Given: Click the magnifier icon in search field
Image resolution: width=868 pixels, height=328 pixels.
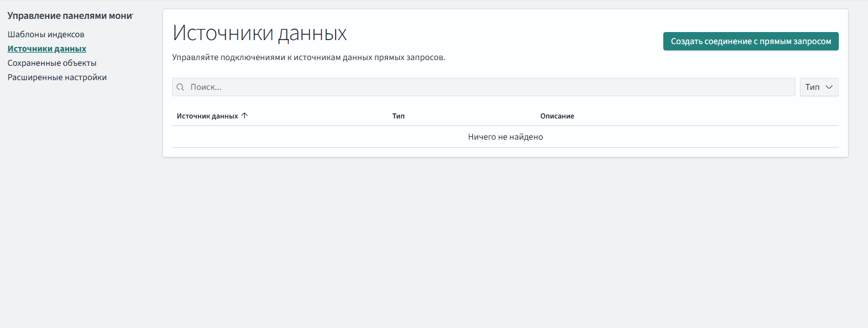Looking at the screenshot, I should (x=180, y=87).
